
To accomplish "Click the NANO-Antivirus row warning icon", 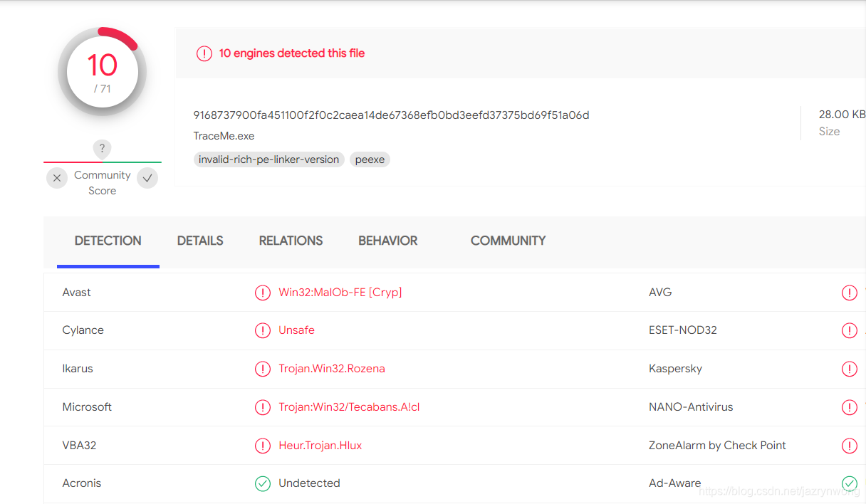I will pyautogui.click(x=850, y=407).
